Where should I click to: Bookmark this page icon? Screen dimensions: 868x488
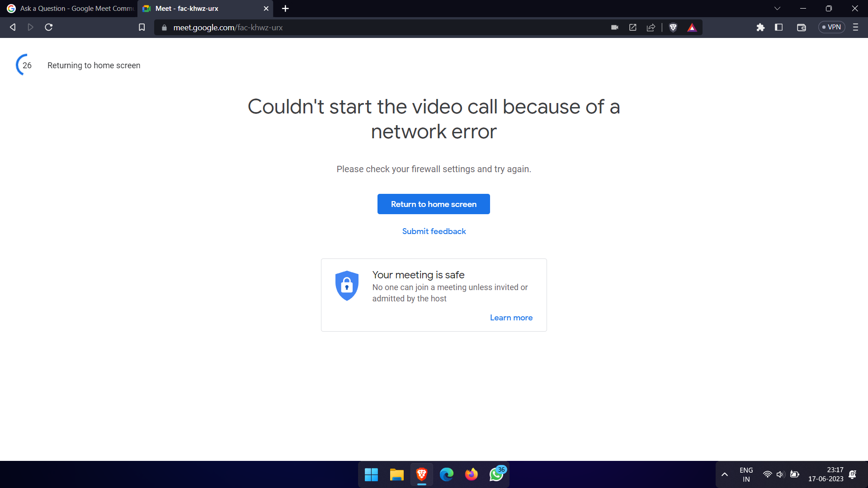click(x=142, y=28)
